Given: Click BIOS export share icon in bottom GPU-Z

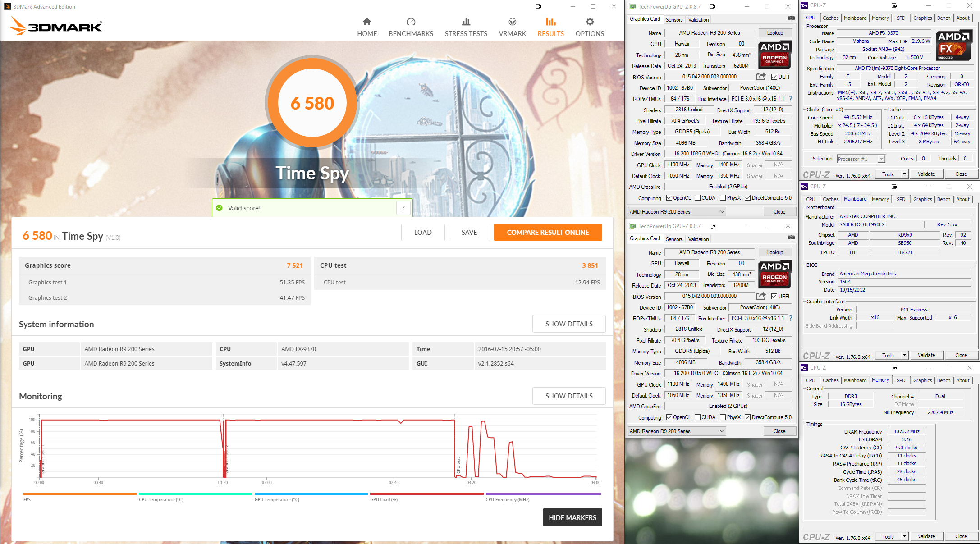Looking at the screenshot, I should [761, 296].
